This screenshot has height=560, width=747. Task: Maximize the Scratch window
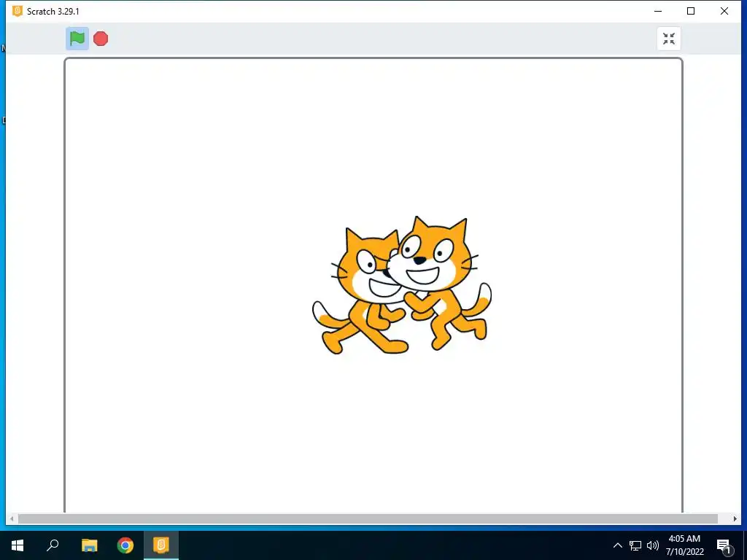point(691,11)
